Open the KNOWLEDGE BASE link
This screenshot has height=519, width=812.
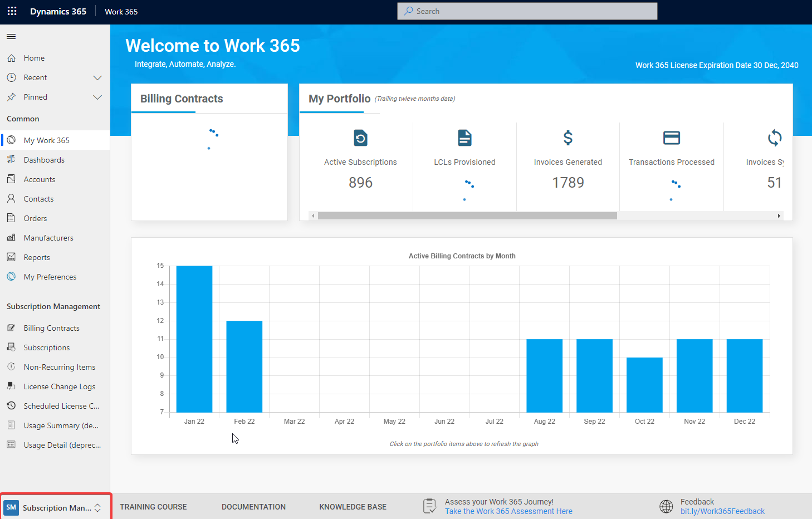tap(353, 507)
